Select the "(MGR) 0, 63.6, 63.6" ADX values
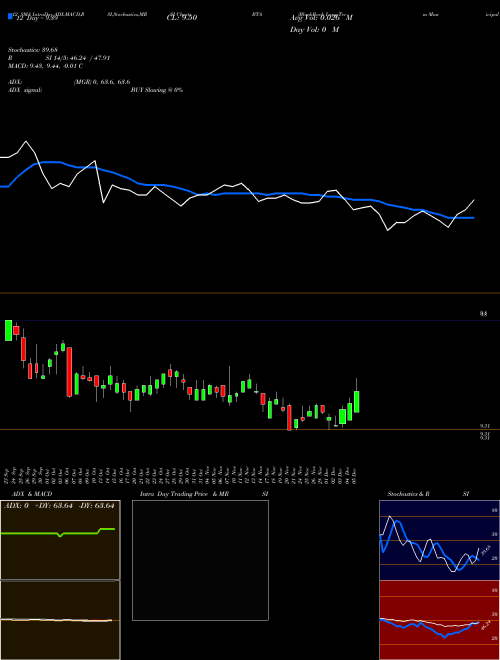Image resolution: width=500 pixels, height=660 pixels. [x=102, y=82]
